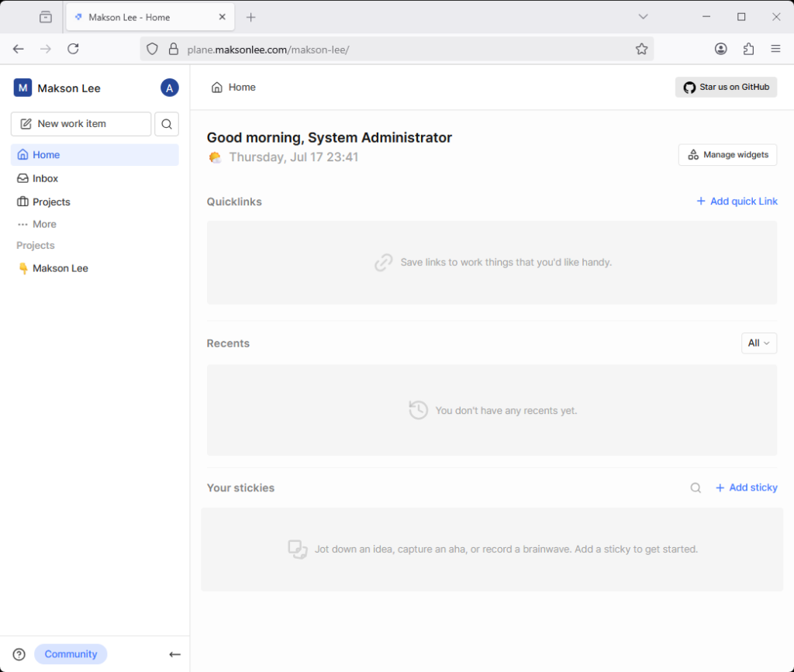Open a new browser tab
794x672 pixels.
pos(250,17)
